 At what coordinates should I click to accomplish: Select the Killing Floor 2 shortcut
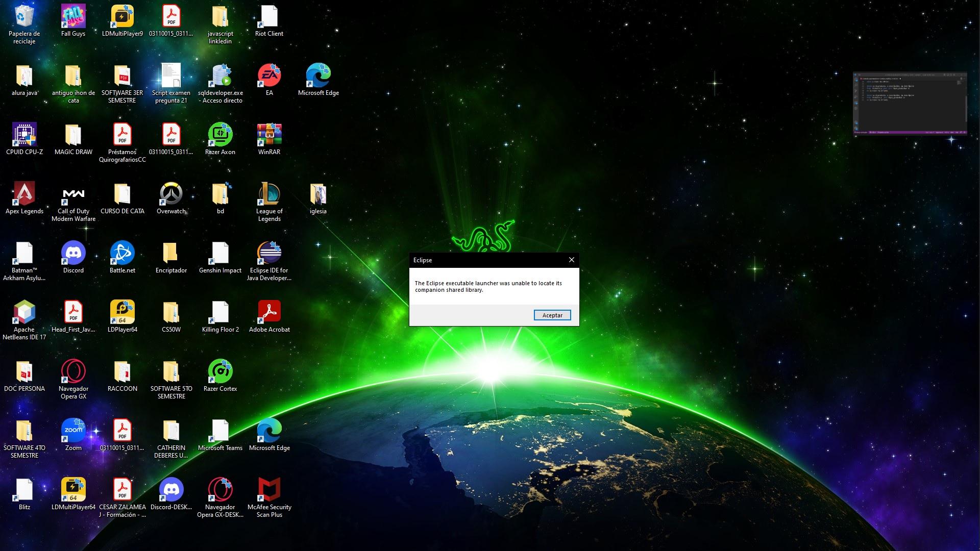220,316
